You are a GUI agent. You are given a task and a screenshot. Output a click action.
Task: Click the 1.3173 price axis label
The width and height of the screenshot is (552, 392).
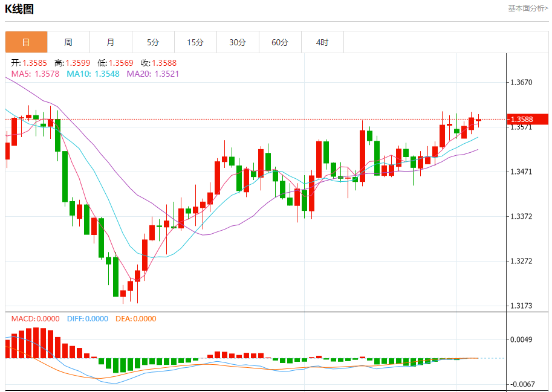pyautogui.click(x=521, y=306)
